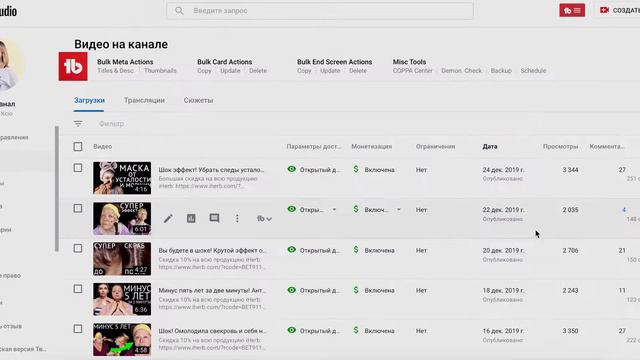Click Copy under Bulk End Screen Actions
640x360 pixels.
point(304,71)
